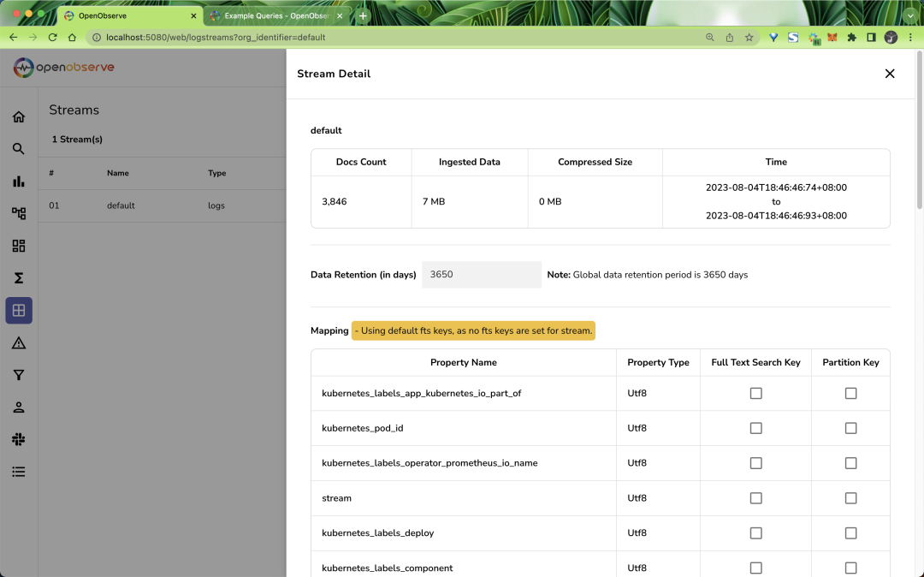Open a new browser tab
Image resolution: width=924 pixels, height=577 pixels.
363,16
